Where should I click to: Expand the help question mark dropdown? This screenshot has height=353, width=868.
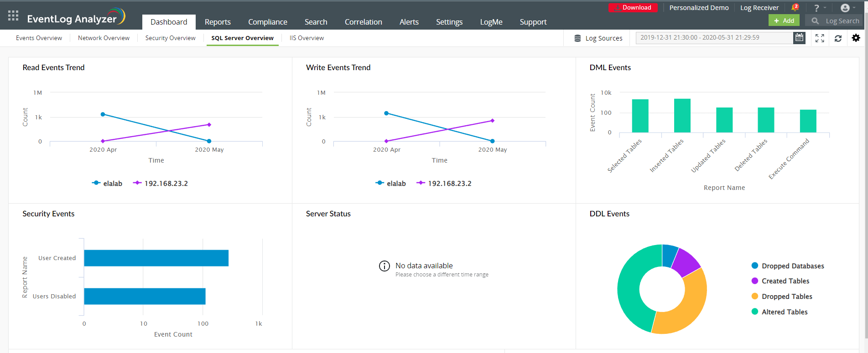pyautogui.click(x=820, y=8)
